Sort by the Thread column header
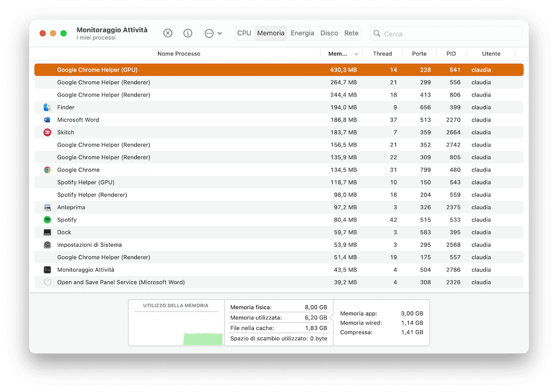The width and height of the screenshot is (558, 392). point(382,54)
